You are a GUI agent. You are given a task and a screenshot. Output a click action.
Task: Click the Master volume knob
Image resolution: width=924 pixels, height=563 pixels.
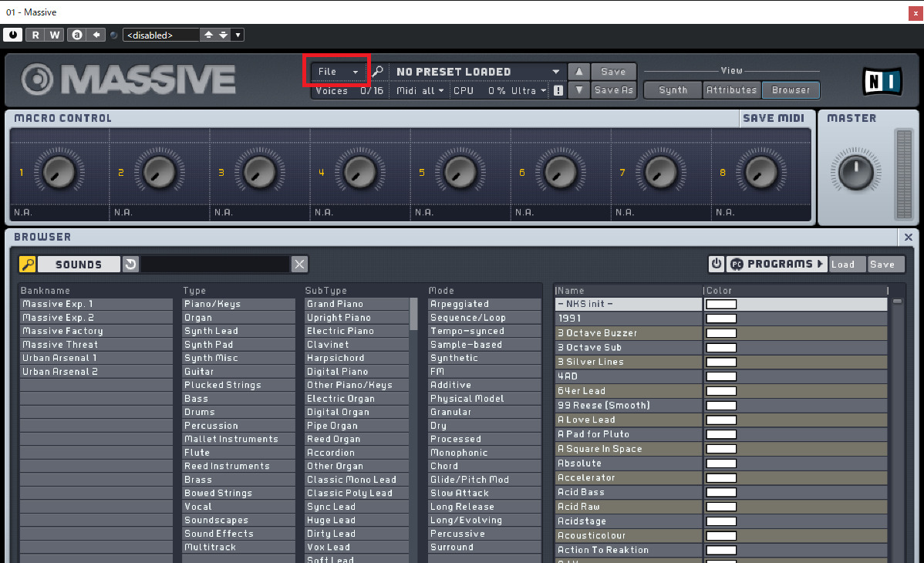855,171
